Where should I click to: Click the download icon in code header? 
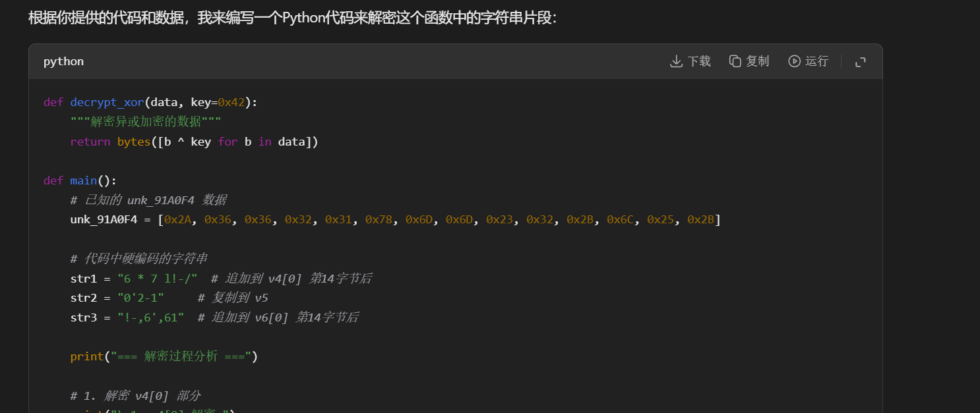[676, 61]
